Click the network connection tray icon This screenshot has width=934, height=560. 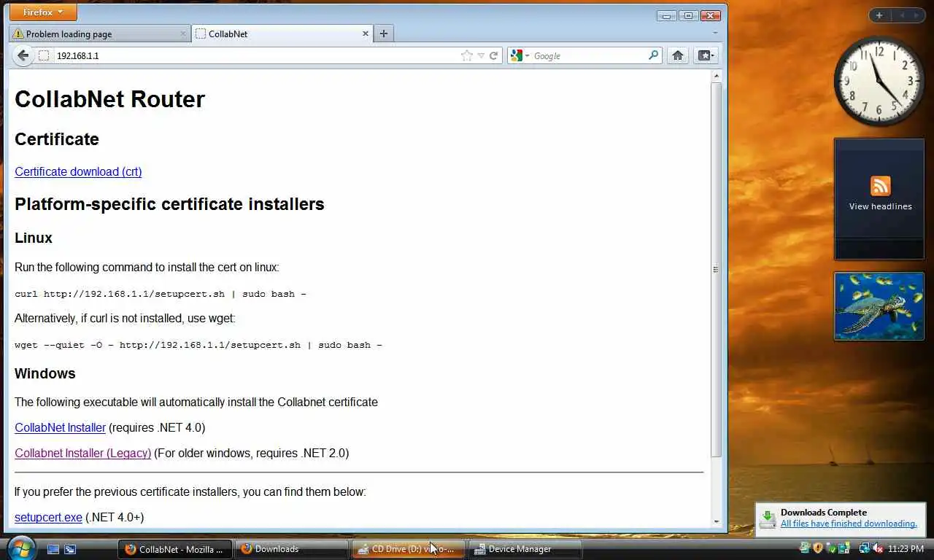(865, 548)
